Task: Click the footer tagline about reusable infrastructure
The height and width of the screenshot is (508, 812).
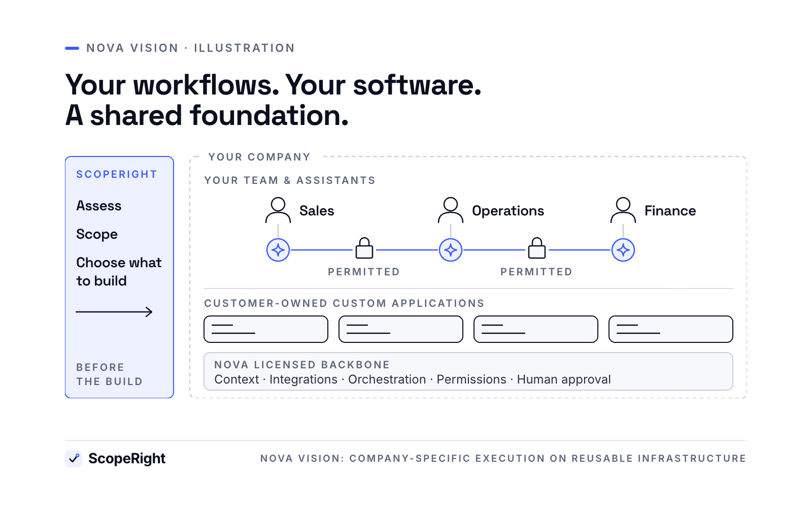Action: pos(503,458)
